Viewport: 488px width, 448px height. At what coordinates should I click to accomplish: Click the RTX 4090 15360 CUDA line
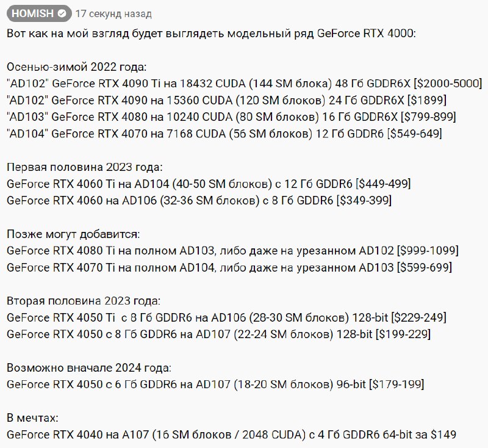226,100
